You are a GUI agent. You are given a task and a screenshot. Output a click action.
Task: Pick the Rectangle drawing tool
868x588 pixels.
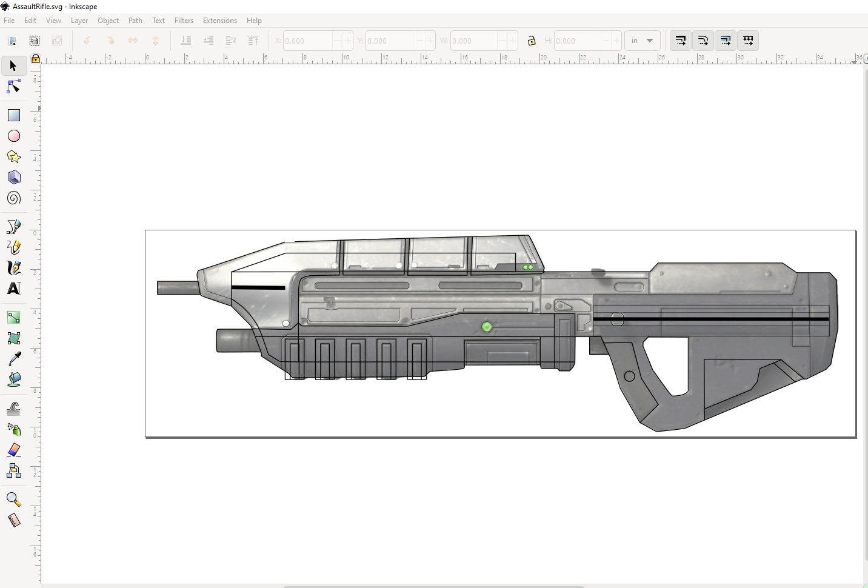coord(14,115)
